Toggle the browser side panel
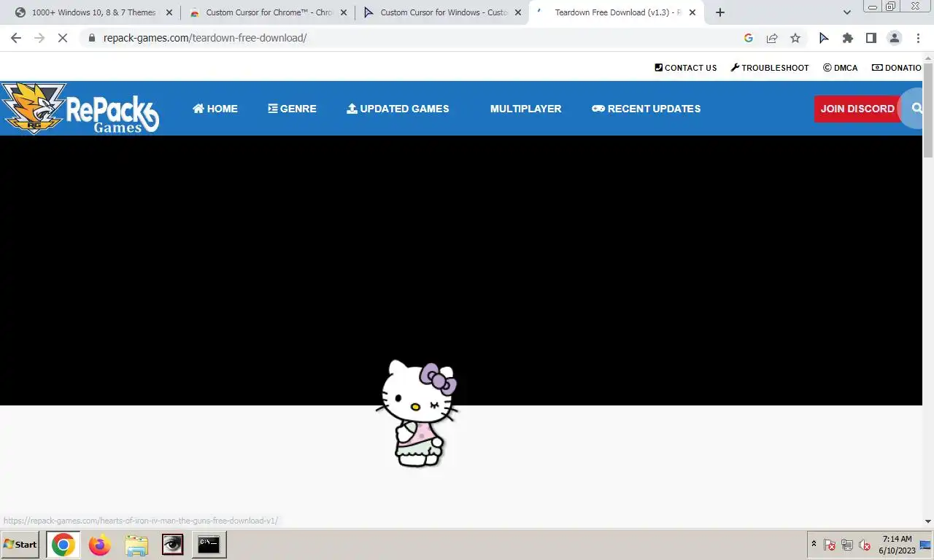934x560 pixels. (871, 38)
